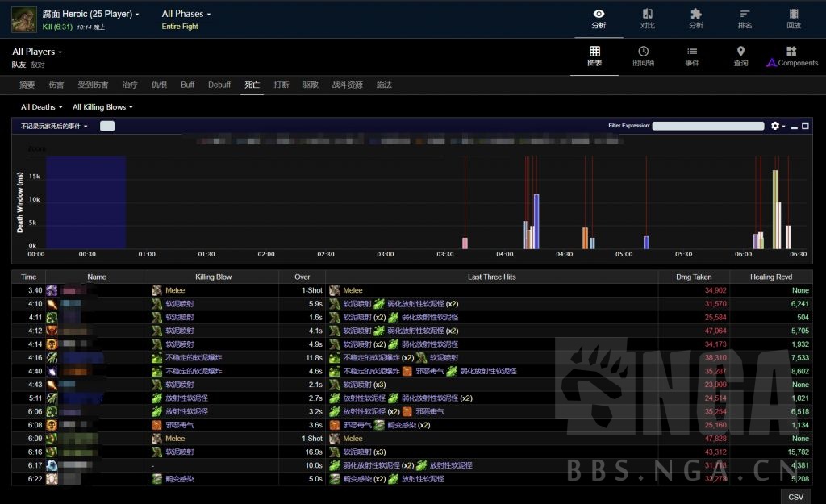Expand the All Players dropdown
The height and width of the screenshot is (504, 826).
click(37, 52)
